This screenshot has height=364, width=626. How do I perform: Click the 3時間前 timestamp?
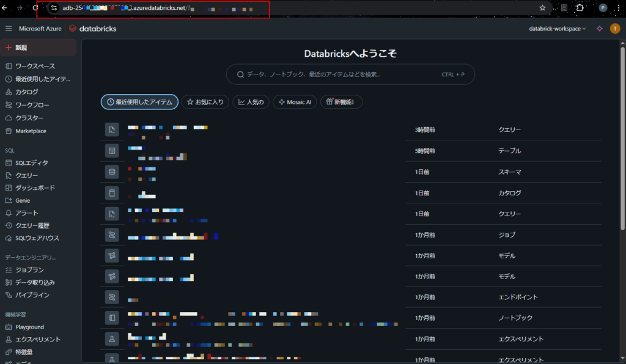(425, 129)
